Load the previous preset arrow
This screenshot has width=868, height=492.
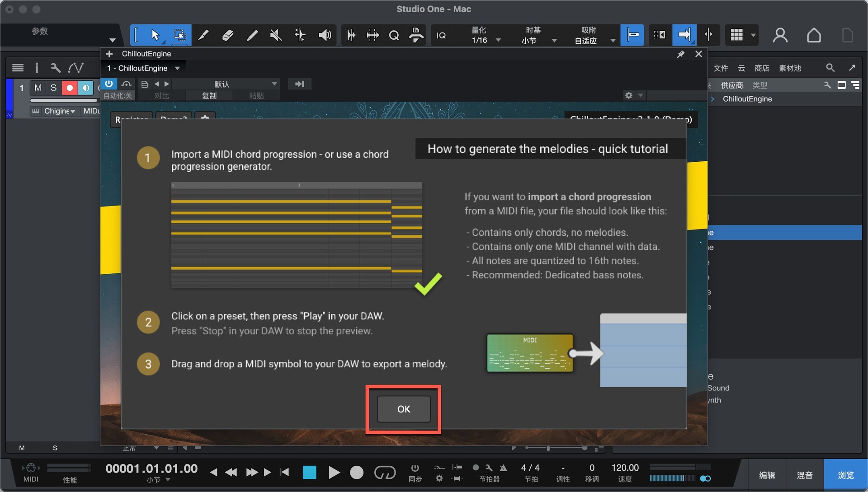157,84
